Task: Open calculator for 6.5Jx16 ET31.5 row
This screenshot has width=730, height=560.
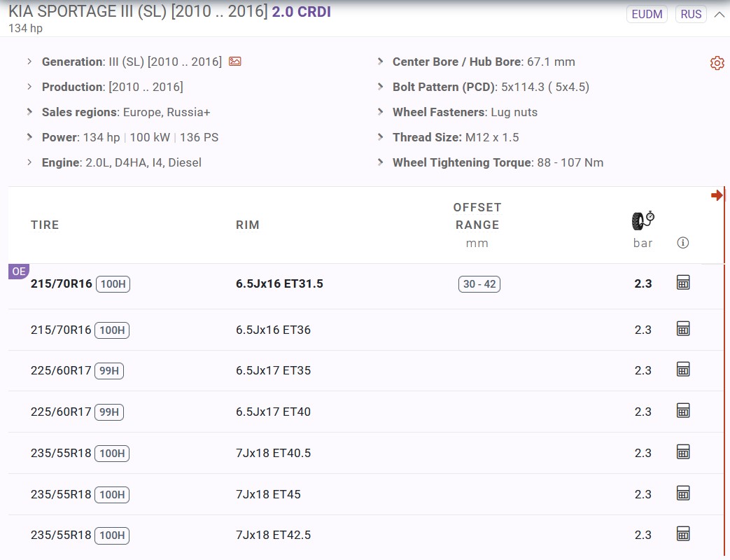Action: pyautogui.click(x=683, y=283)
